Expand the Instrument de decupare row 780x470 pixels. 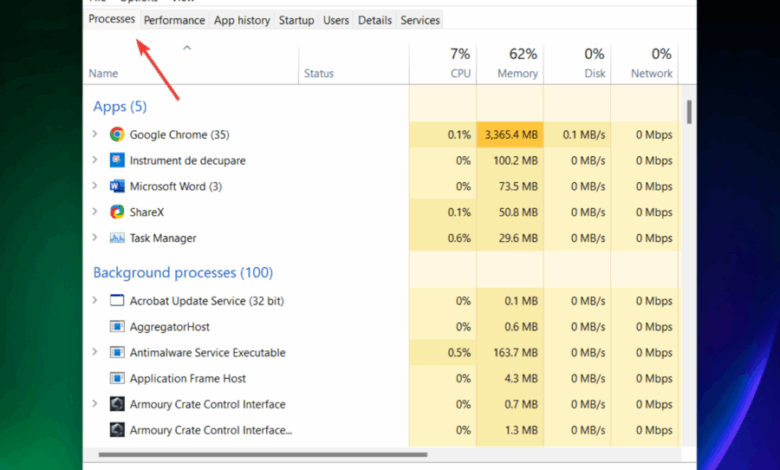[95, 160]
